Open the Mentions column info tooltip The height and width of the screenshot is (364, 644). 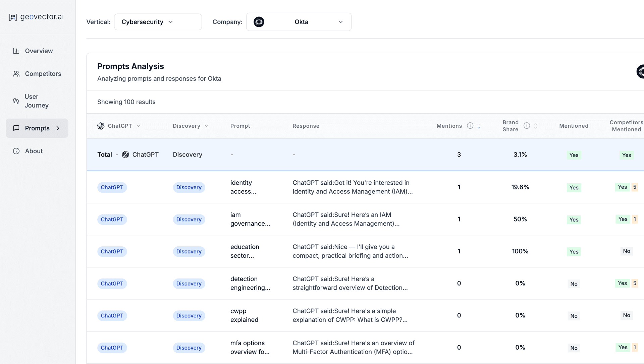click(470, 126)
